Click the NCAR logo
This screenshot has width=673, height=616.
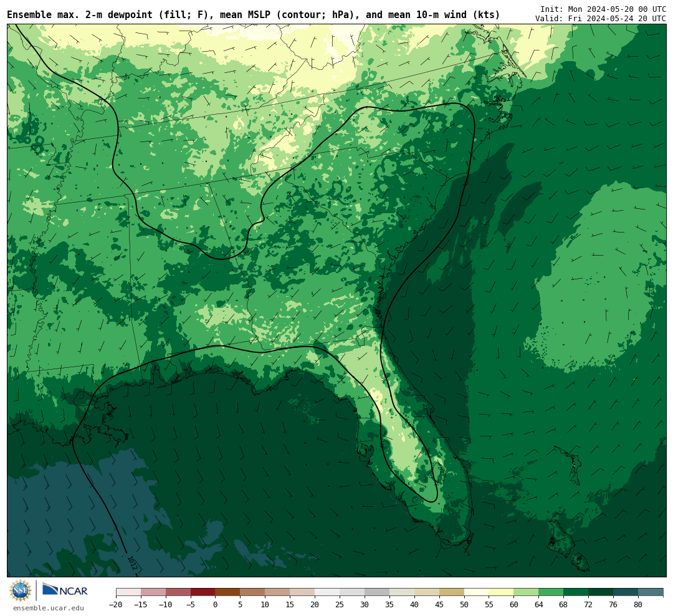point(65,590)
